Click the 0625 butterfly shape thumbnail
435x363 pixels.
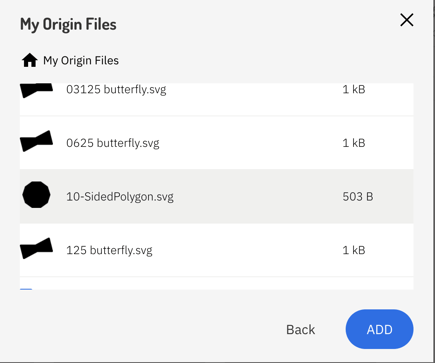click(x=36, y=141)
